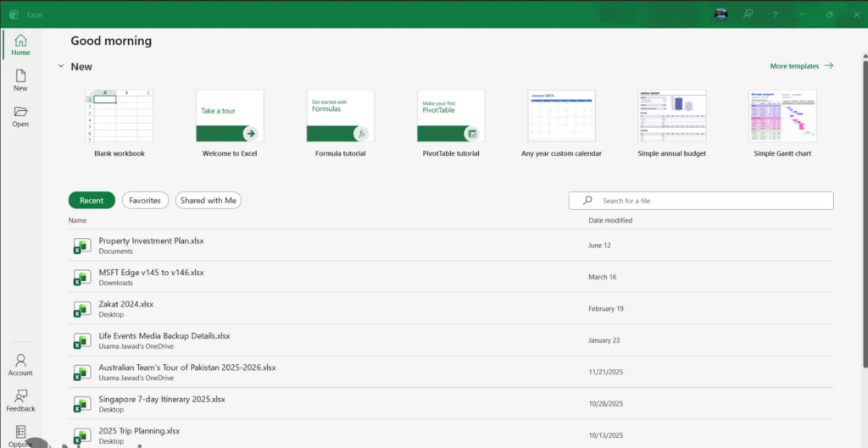The width and height of the screenshot is (868, 448).
Task: Click More templates link
Action: [x=802, y=66]
